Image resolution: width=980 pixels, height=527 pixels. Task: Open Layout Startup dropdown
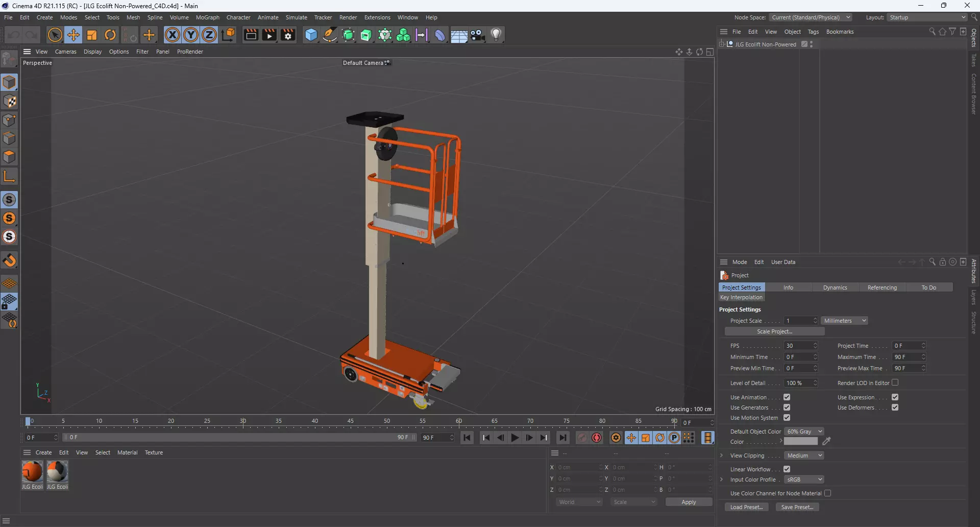pos(927,17)
